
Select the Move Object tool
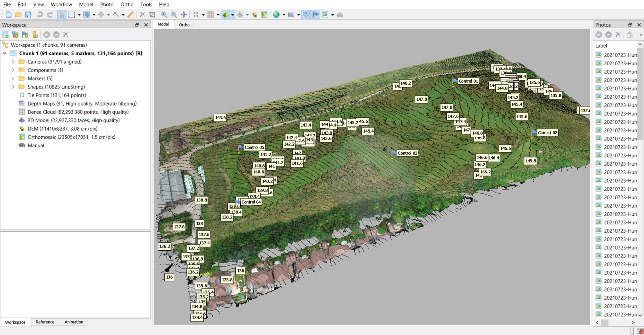coord(101,15)
